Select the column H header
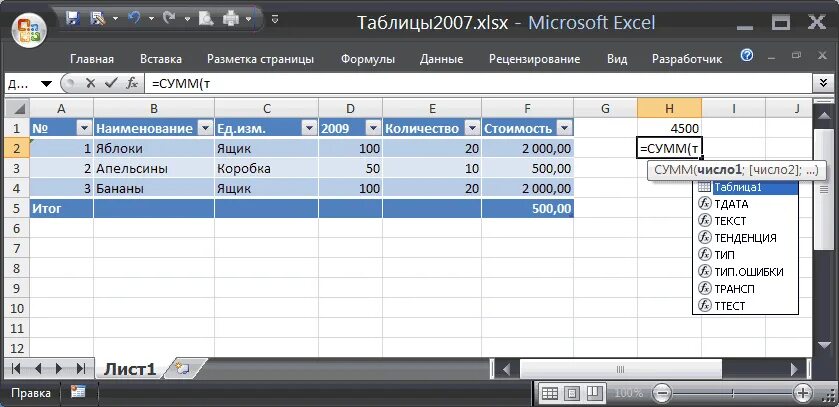Viewport: 839px width, 407px height. (669, 109)
